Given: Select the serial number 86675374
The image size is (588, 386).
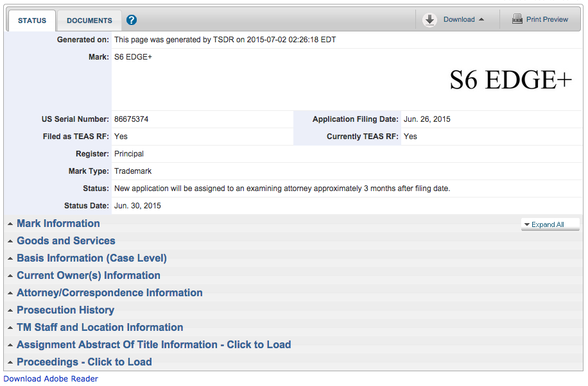Looking at the screenshot, I should tap(131, 119).
